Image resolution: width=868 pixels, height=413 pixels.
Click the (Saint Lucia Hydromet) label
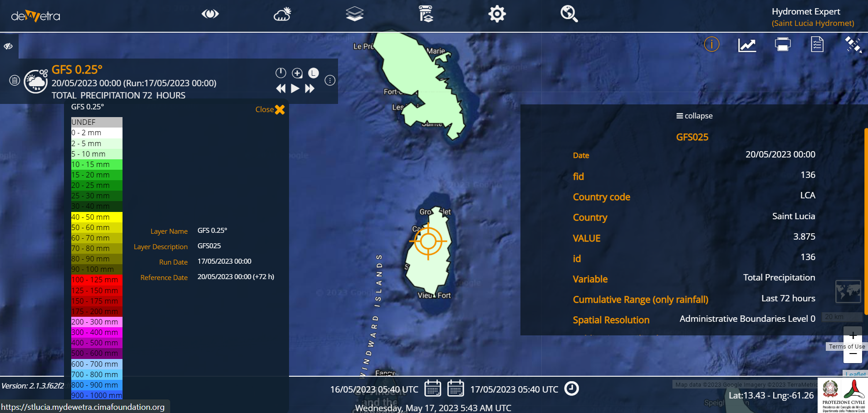(x=813, y=23)
